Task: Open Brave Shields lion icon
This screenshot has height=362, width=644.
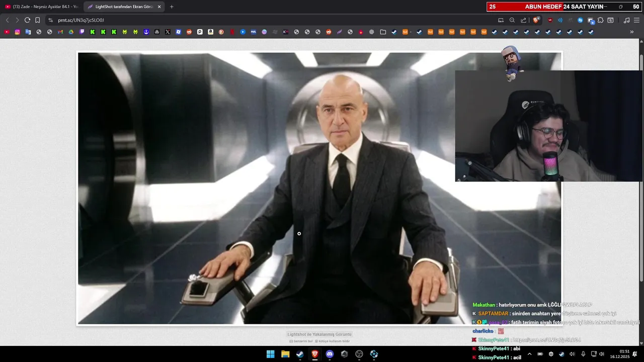Action: pyautogui.click(x=536, y=20)
